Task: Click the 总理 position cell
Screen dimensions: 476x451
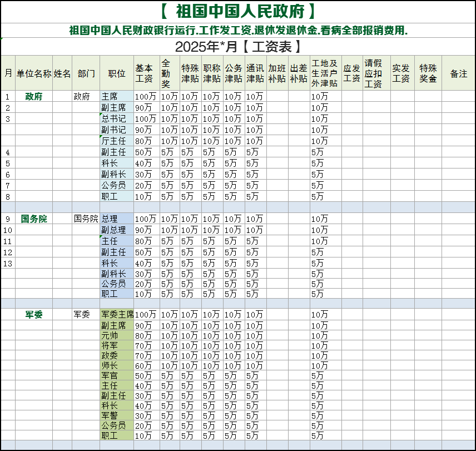Action: (117, 219)
